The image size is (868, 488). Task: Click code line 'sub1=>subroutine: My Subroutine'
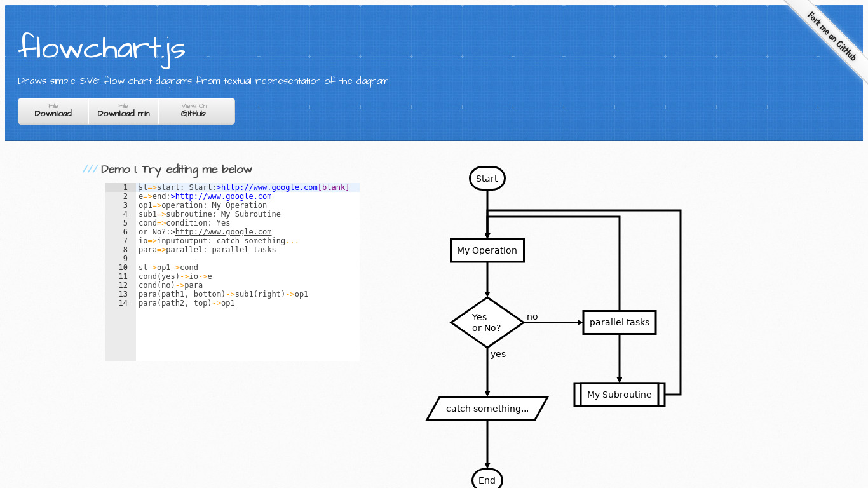(x=210, y=214)
